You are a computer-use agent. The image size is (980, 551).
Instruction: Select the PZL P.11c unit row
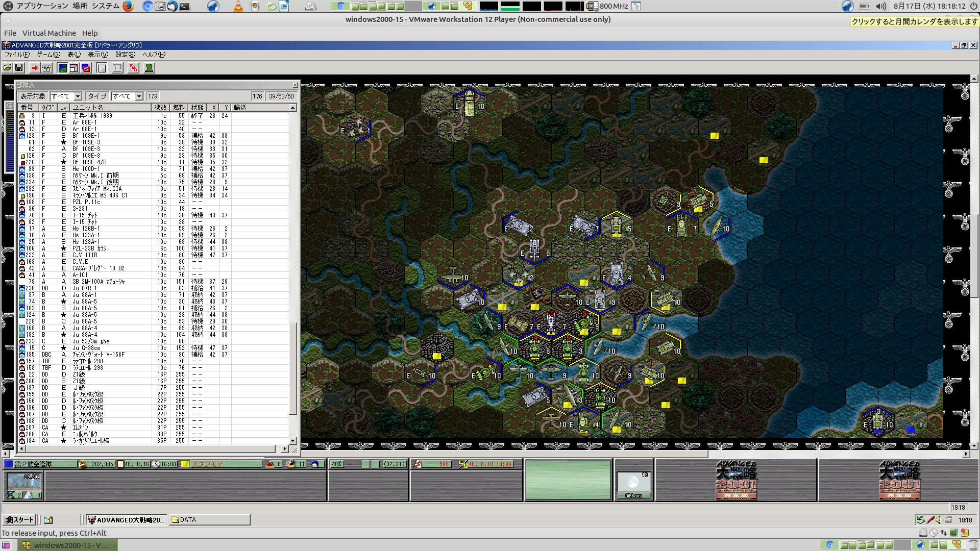point(153,202)
